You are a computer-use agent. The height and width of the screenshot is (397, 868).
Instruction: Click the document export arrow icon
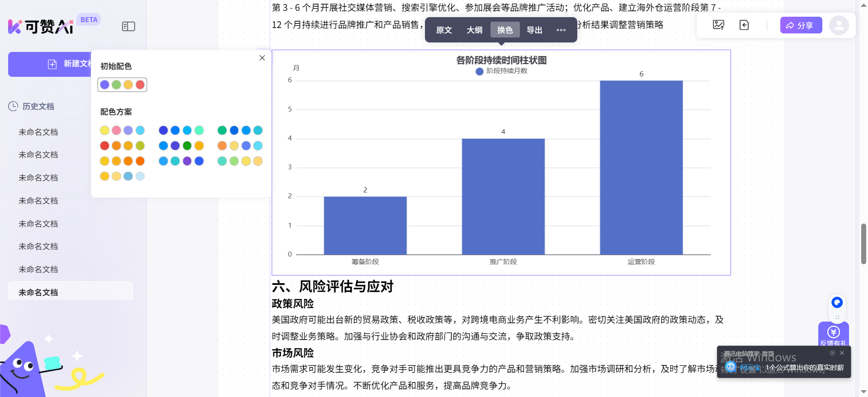[744, 25]
